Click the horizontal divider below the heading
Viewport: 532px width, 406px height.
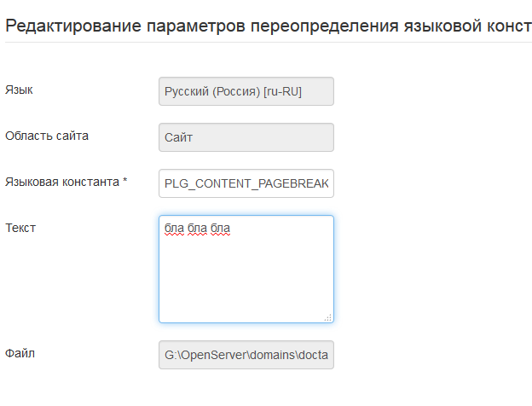(x=266, y=43)
